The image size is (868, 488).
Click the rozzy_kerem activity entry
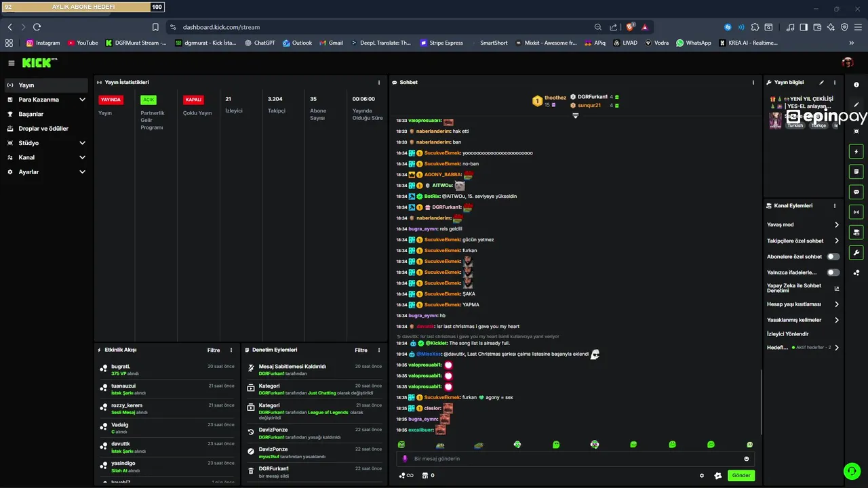(166, 409)
